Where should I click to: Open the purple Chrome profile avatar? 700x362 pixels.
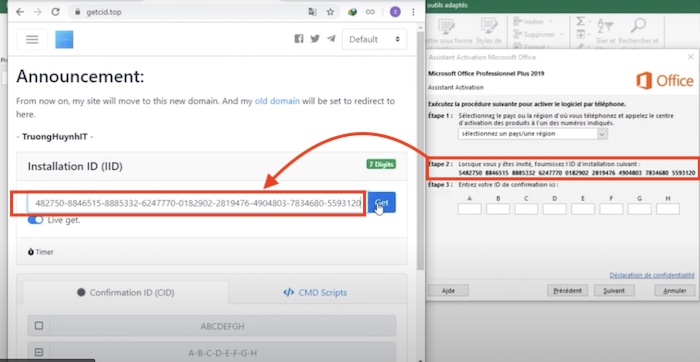tap(395, 12)
